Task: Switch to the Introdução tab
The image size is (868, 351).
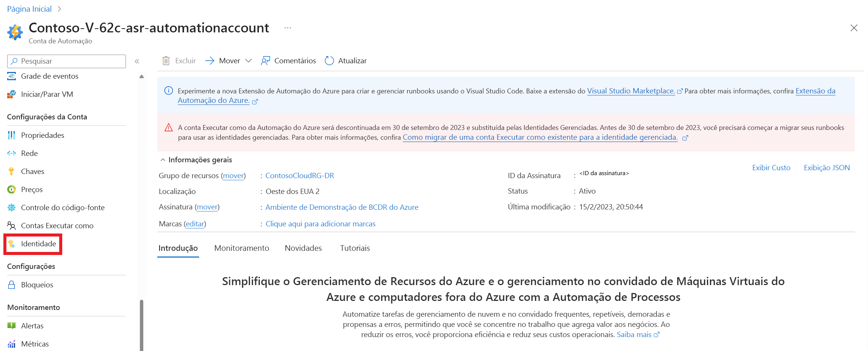Action: (178, 248)
